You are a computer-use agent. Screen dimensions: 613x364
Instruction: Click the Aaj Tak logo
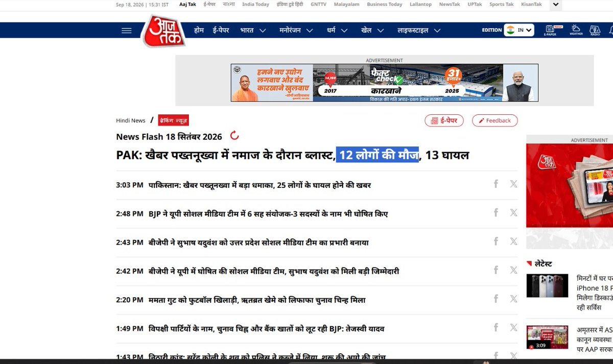click(x=163, y=31)
